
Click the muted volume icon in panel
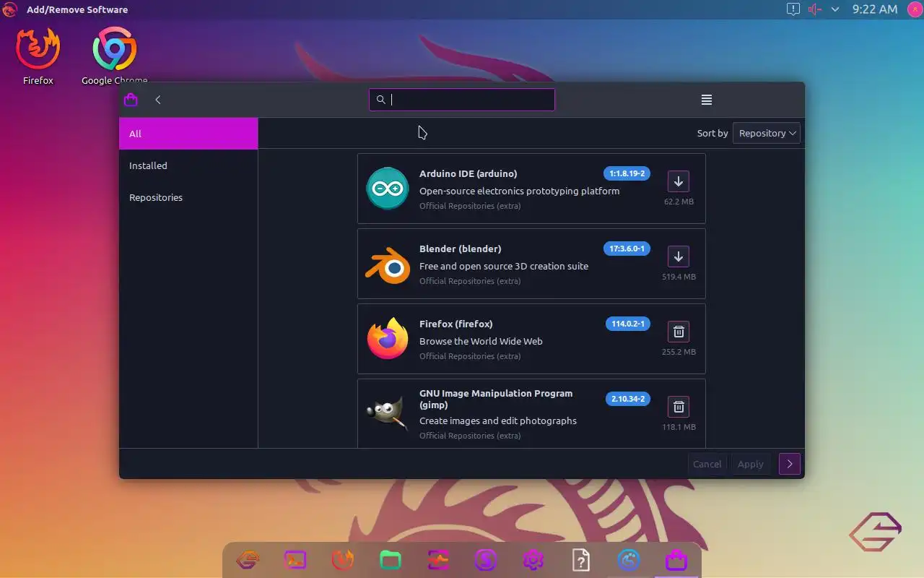coord(815,9)
